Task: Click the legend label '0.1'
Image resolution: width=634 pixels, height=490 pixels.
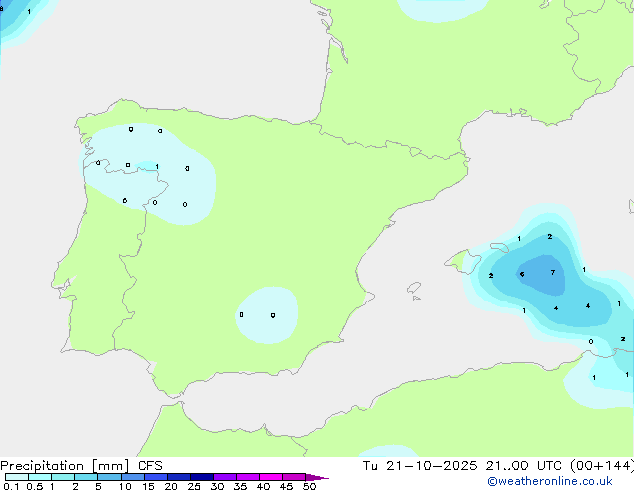Action: click(x=11, y=486)
